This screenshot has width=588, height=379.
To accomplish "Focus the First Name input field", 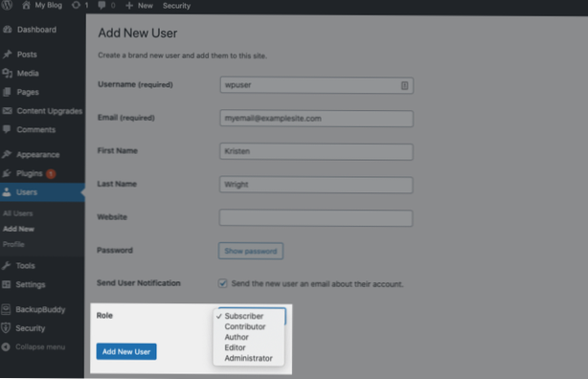I will [x=316, y=151].
